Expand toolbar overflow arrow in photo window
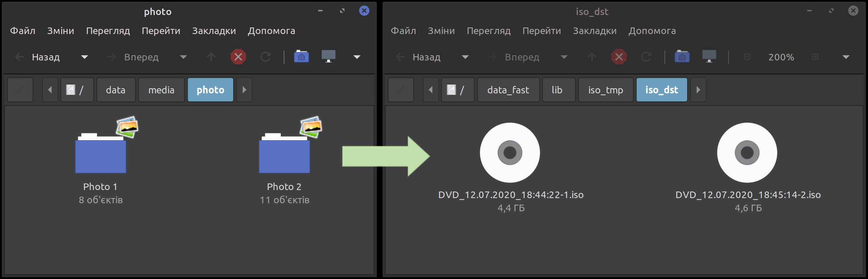The width and height of the screenshot is (868, 279). point(357,57)
